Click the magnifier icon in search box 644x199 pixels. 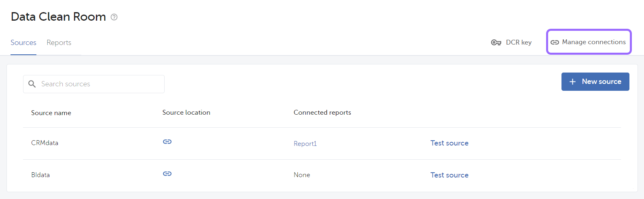32,84
